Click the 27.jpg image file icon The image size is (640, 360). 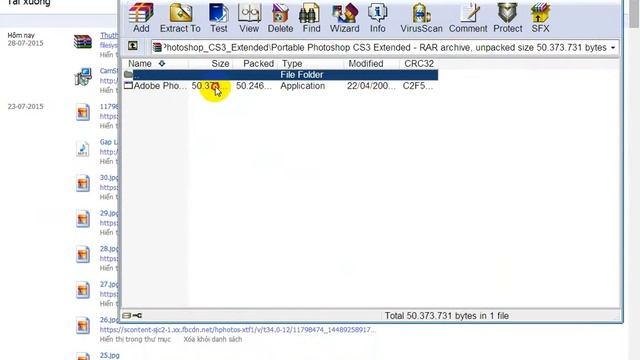click(82, 290)
